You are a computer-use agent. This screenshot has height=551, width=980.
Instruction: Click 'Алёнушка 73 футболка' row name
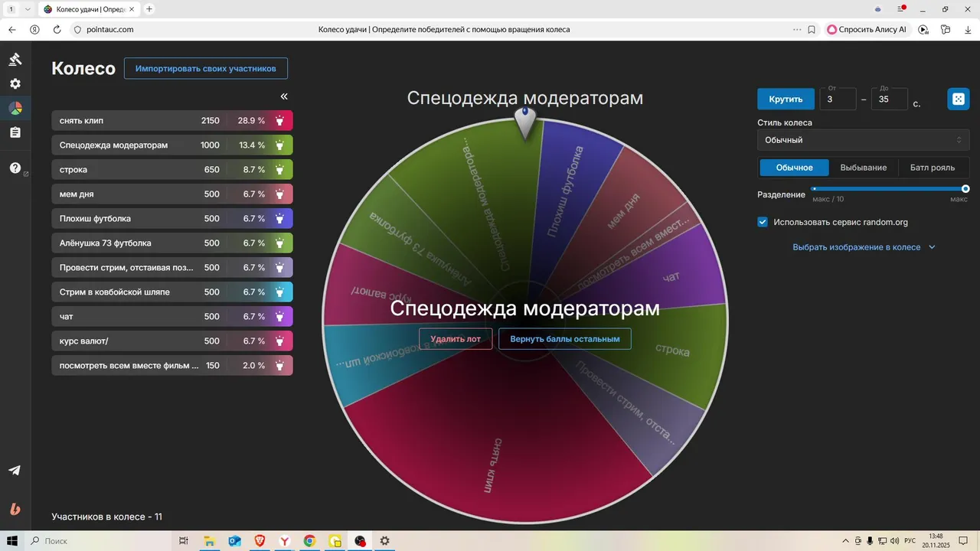click(x=106, y=243)
